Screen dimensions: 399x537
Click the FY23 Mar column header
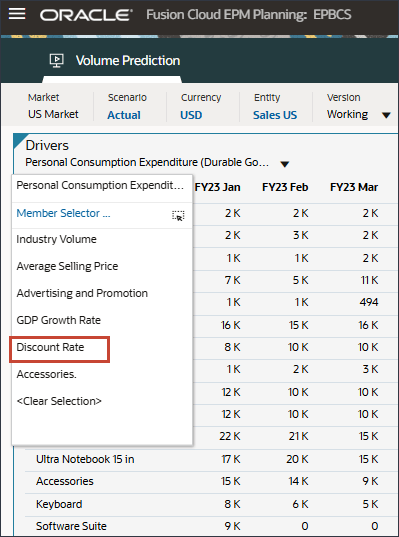(x=354, y=187)
